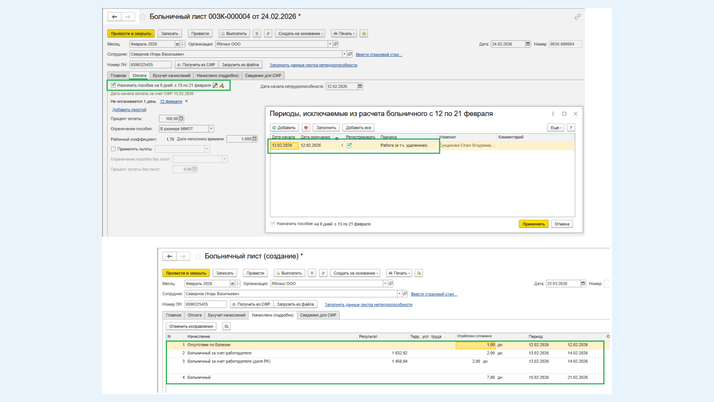Screen dimensions: 714x402
Task: Click pencil icon beside Назначить пособие на 9 дней
Action: click(x=215, y=86)
